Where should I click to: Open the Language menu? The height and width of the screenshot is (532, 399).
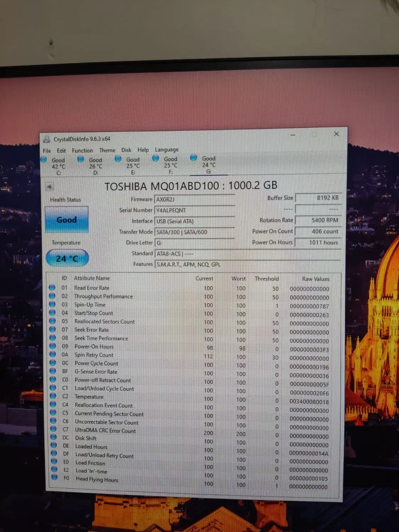(x=167, y=150)
